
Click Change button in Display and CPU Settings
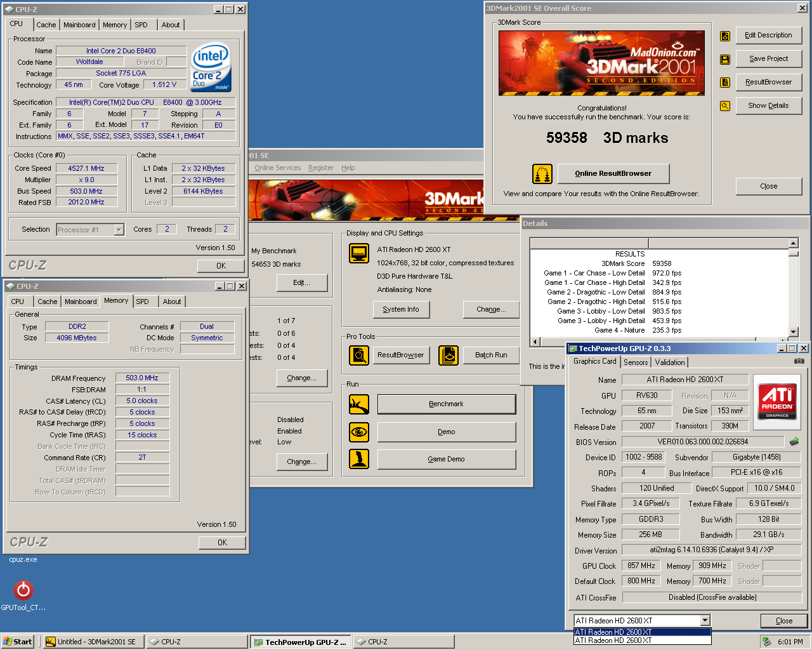click(x=492, y=309)
